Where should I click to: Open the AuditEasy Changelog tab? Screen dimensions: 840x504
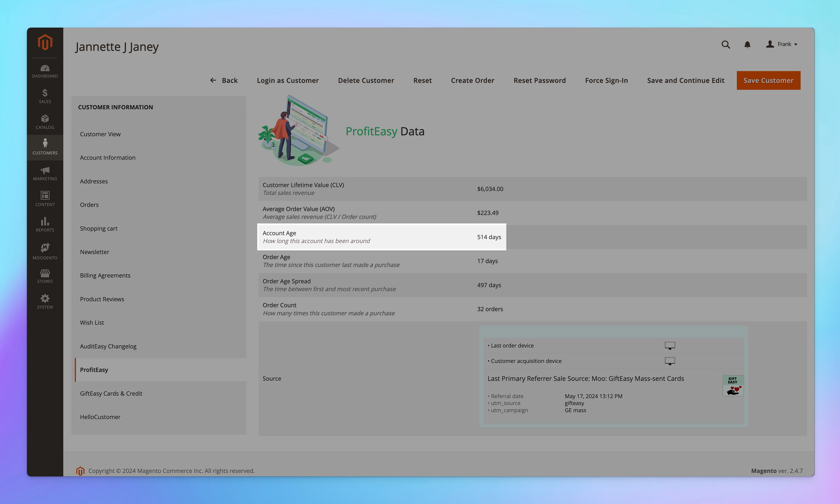pos(159,346)
